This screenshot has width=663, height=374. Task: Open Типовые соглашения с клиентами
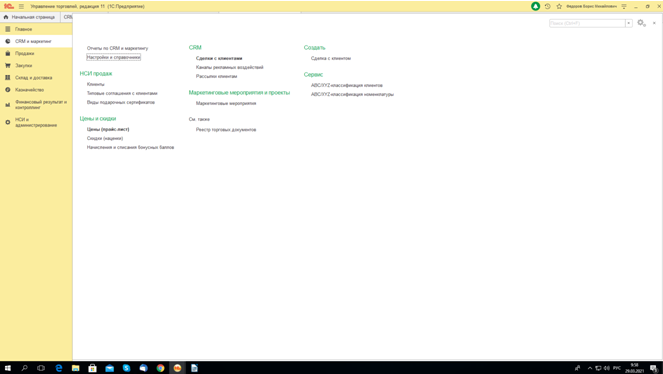[x=122, y=93]
